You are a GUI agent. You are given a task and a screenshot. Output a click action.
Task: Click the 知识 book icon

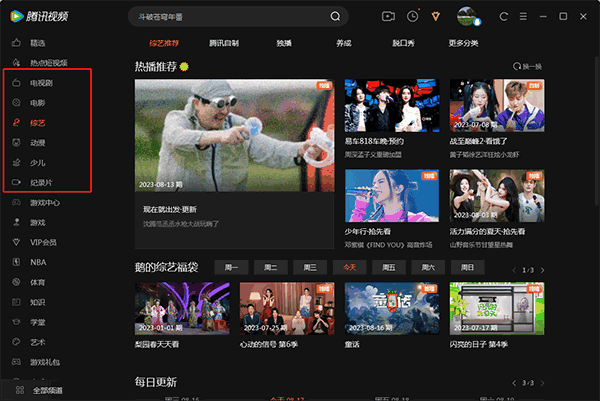pyautogui.click(x=16, y=302)
